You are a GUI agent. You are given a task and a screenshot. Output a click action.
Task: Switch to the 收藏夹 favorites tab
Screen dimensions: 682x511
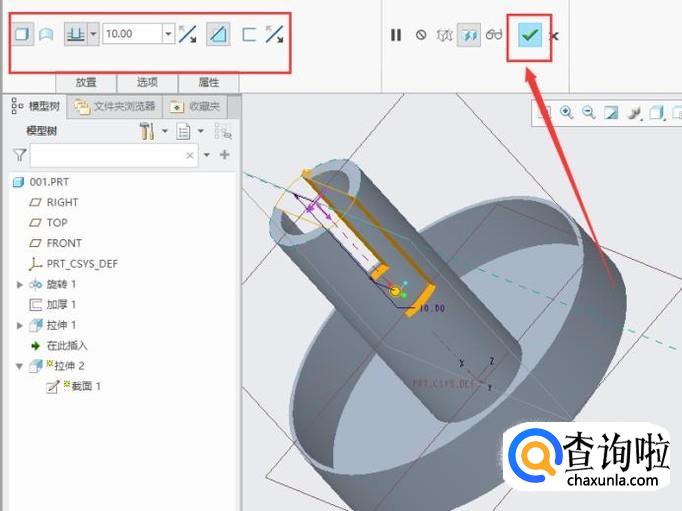click(x=195, y=106)
